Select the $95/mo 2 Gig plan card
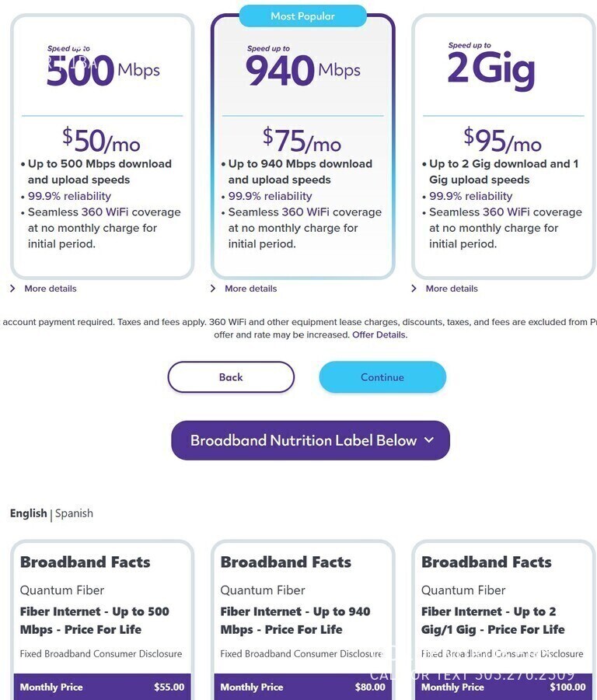The height and width of the screenshot is (700, 597). click(x=503, y=146)
